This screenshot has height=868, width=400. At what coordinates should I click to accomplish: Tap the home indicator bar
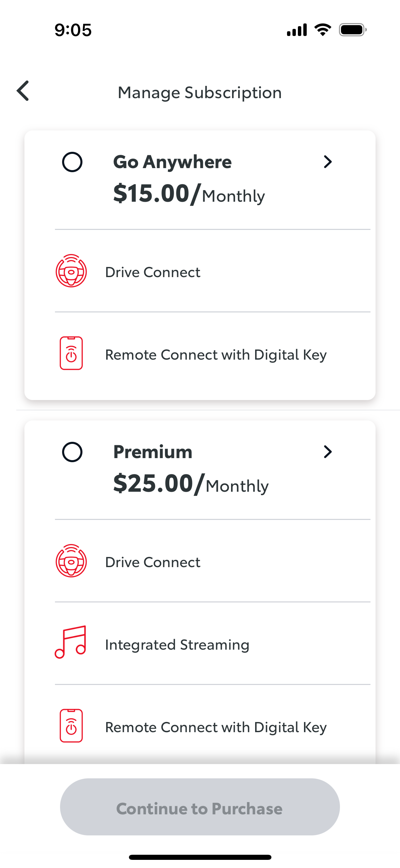(200, 857)
